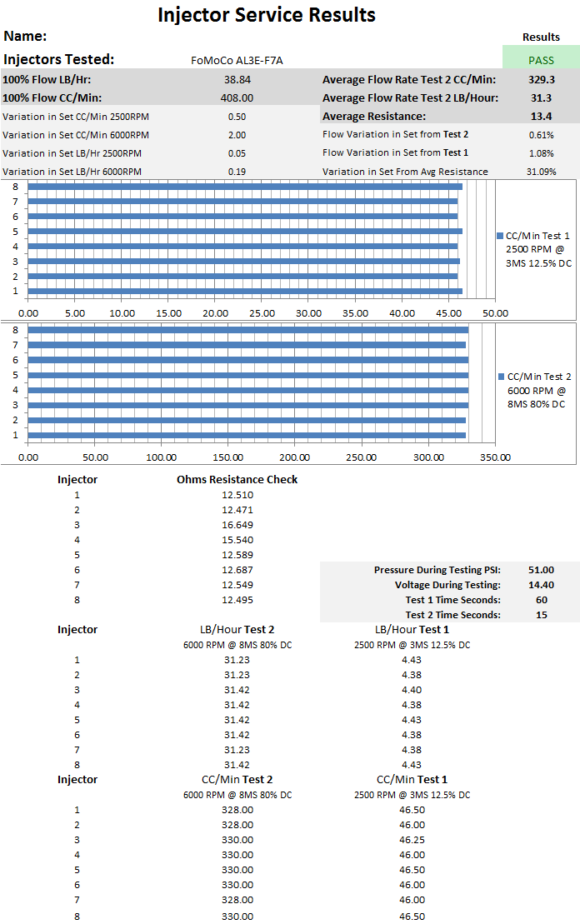
Task: Select Test 1 Time Seconds value 60
Action: coord(541,600)
